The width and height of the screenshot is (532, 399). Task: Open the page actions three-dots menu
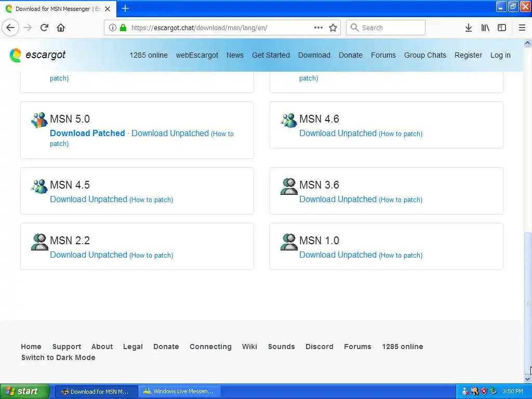pyautogui.click(x=318, y=28)
